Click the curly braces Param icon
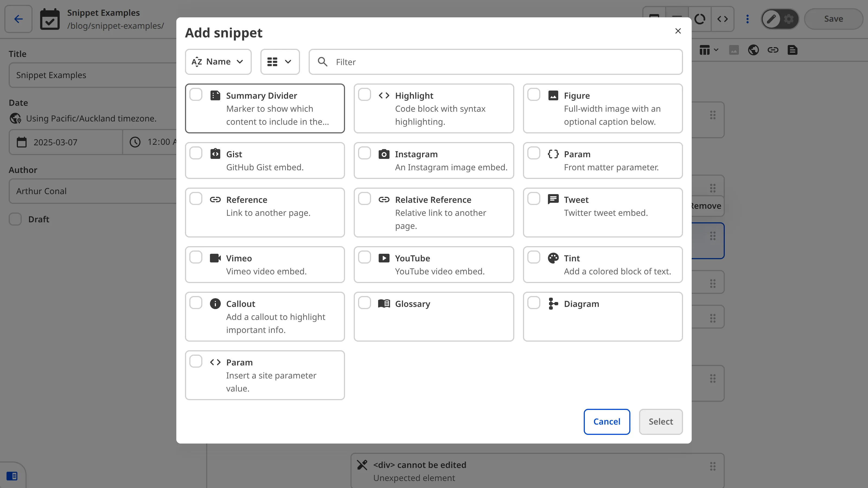Screen dimensions: 868x488 click(x=553, y=154)
